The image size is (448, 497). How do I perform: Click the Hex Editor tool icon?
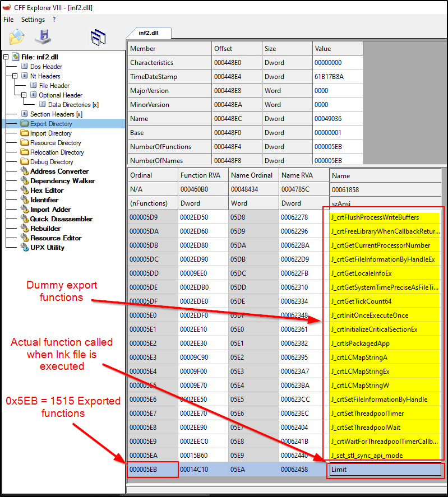(x=25, y=190)
